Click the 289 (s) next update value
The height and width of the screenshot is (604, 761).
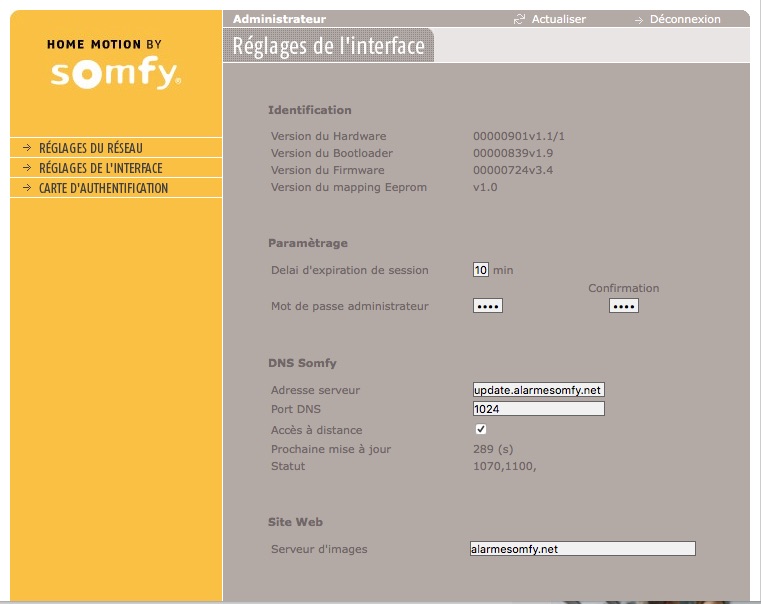click(x=493, y=449)
